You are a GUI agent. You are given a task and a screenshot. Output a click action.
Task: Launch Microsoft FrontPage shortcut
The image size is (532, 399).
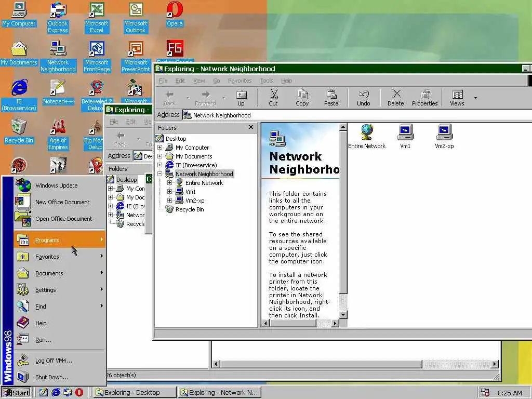pos(97,56)
